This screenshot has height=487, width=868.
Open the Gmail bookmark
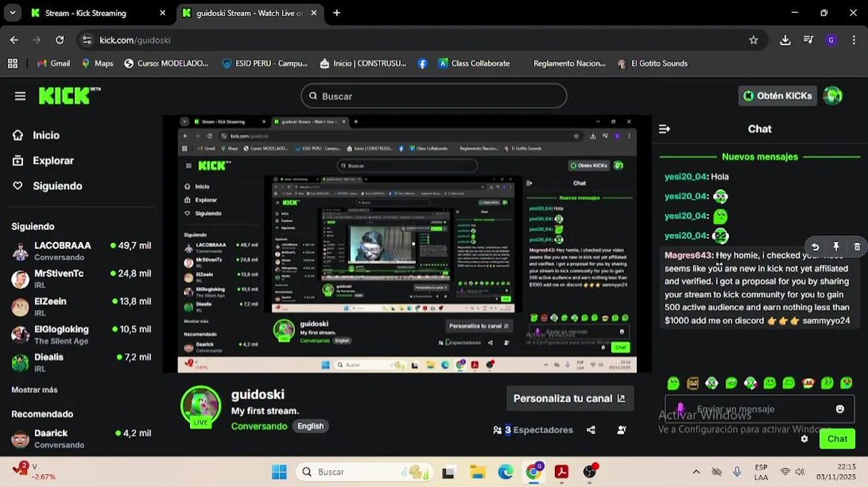pyautogui.click(x=53, y=63)
